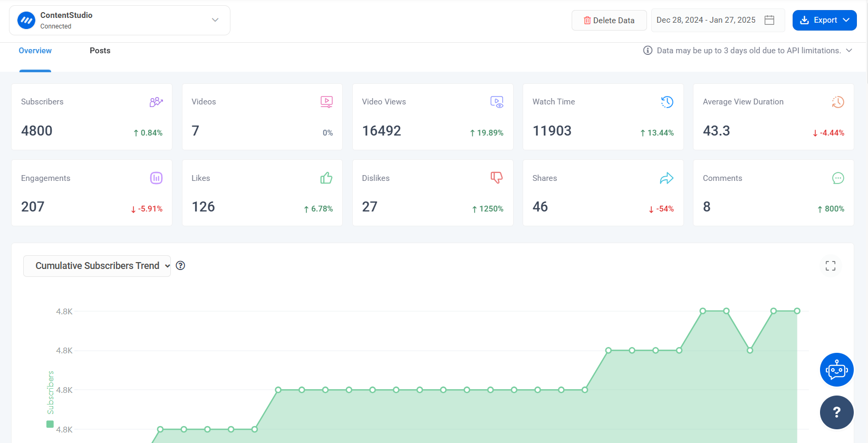Open the dark help question-mark button

[837, 412]
